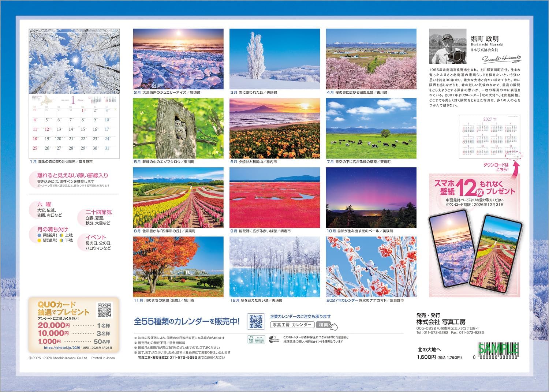Image resolution: width=549 pixels, height=392 pixels.
Task: Click the caption 霧氷のナナカマド
Action: click(372, 300)
